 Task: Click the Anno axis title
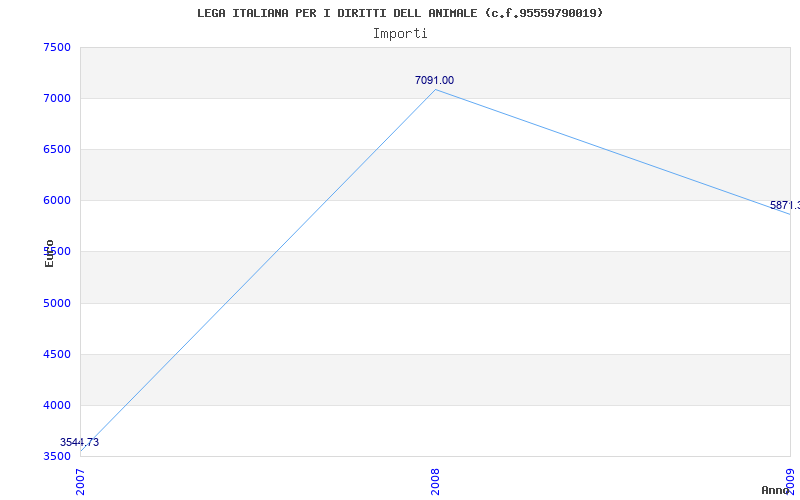[775, 490]
